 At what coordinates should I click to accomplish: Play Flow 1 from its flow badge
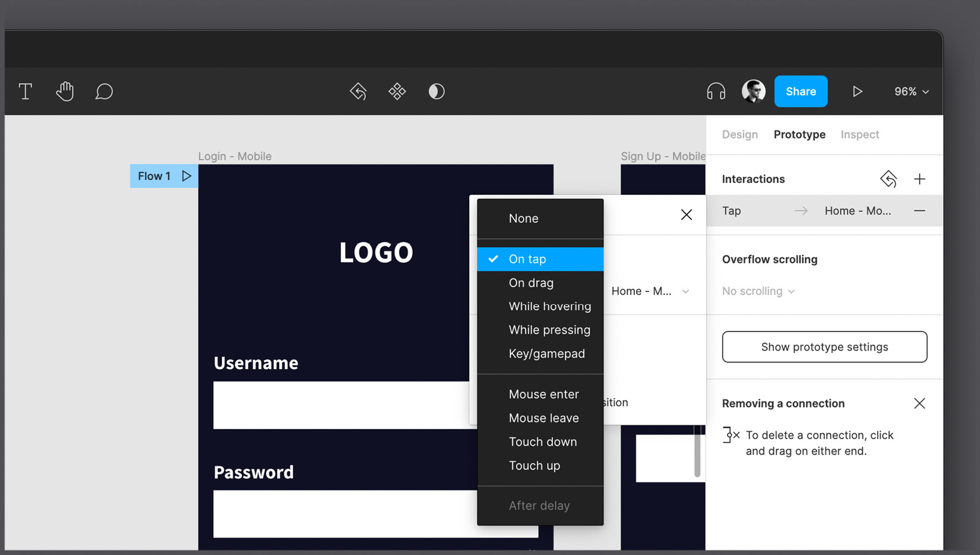(x=186, y=175)
